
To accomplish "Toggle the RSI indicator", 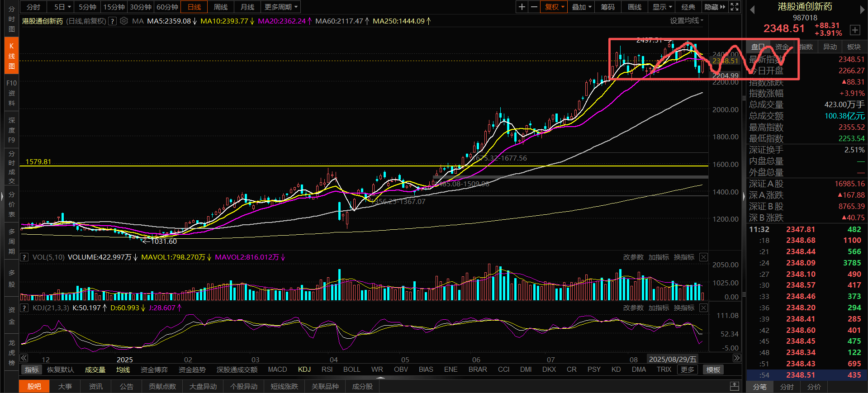I will [327, 369].
